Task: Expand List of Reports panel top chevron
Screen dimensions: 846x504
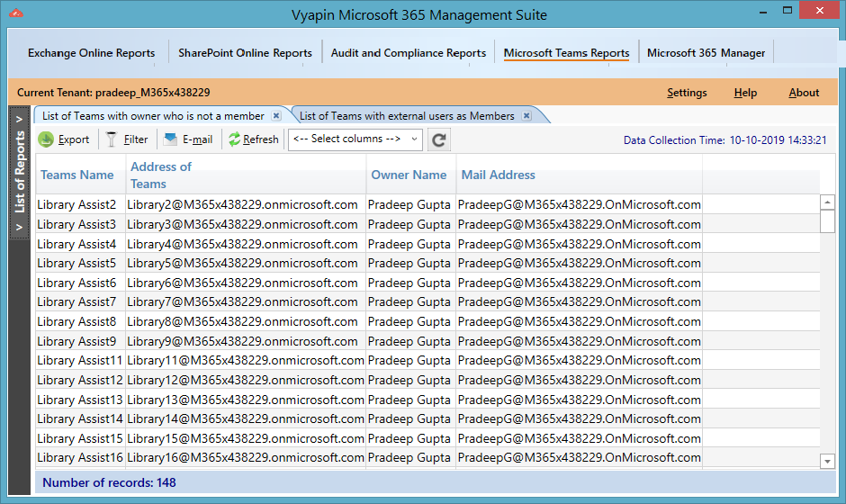Action: 20,120
